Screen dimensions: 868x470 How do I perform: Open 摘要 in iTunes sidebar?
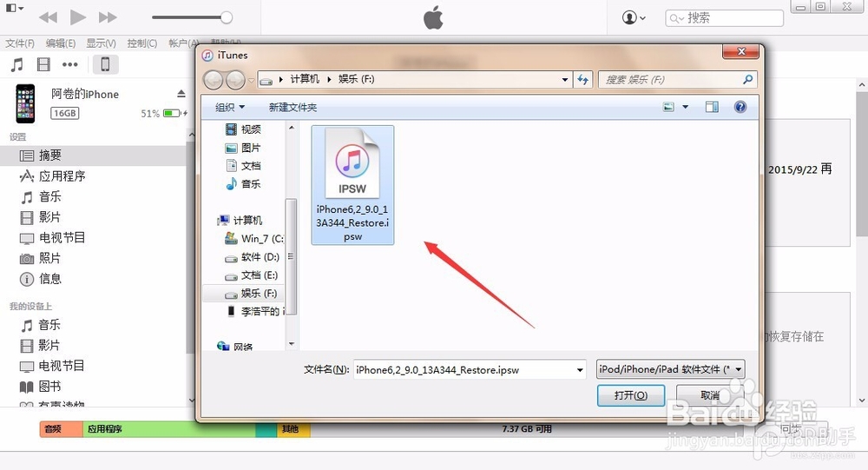(x=94, y=156)
